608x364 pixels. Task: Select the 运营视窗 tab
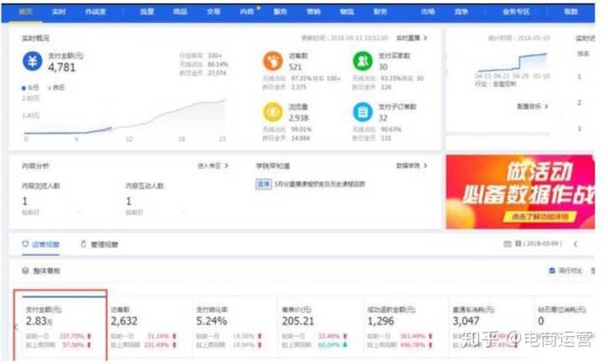pyautogui.click(x=41, y=244)
